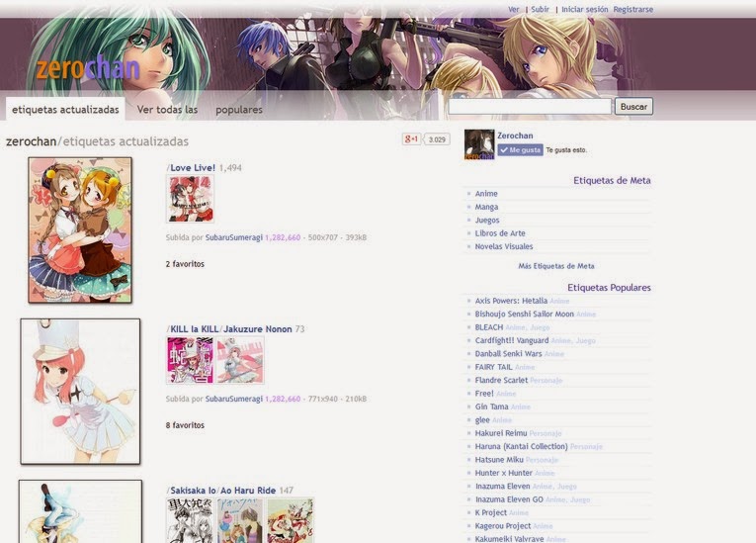
Task: Open SubaruSumeragi profile in the KILL la KILL entry
Action: coord(234,399)
